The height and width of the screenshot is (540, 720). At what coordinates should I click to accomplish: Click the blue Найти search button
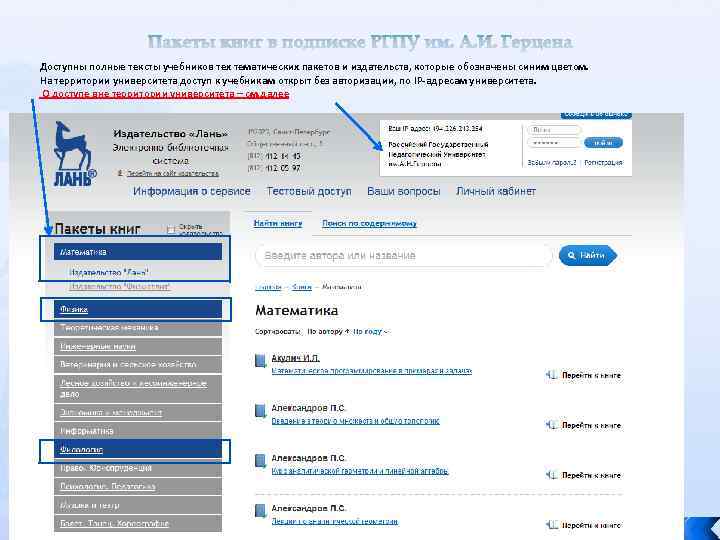point(588,255)
